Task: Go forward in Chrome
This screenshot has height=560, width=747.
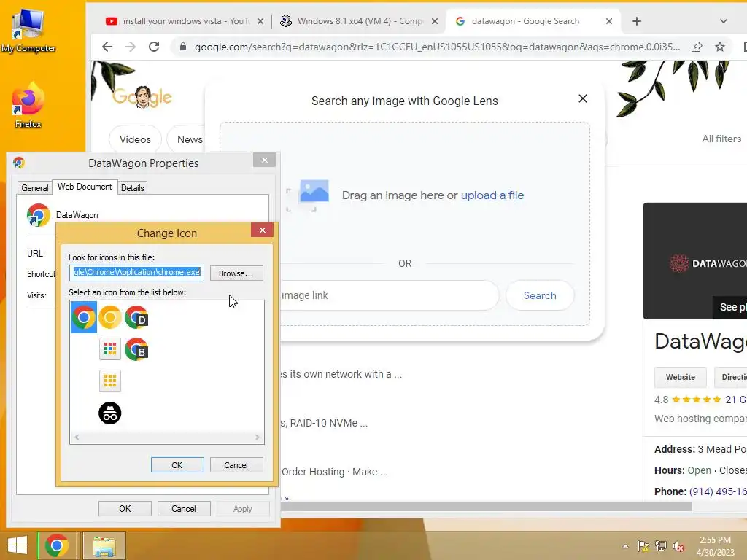Action: [x=131, y=47]
